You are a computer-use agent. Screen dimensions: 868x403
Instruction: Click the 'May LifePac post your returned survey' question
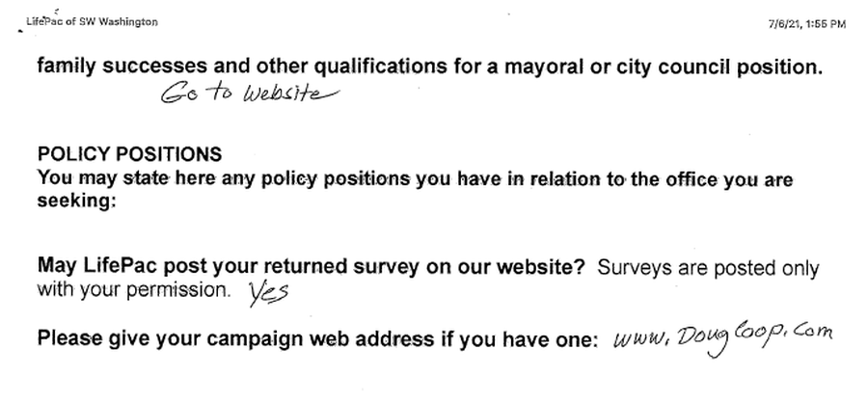[x=311, y=266]
